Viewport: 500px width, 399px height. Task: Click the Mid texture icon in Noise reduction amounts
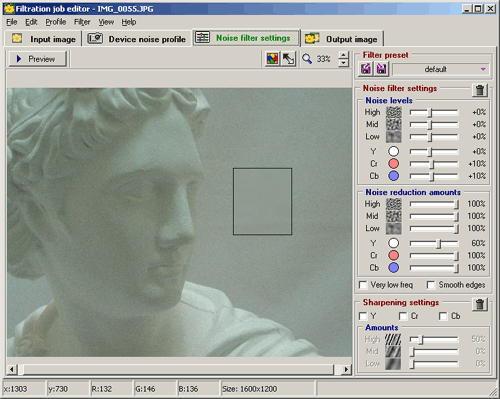coord(394,216)
